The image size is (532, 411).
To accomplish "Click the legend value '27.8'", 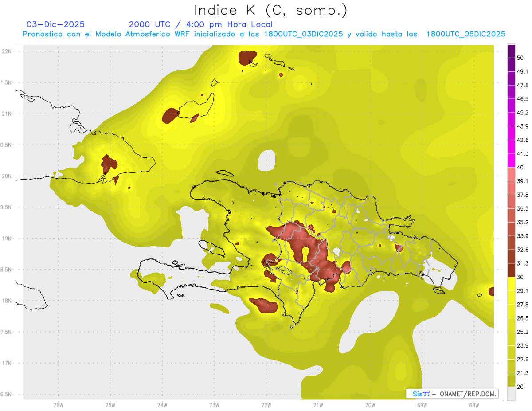I will point(523,305).
